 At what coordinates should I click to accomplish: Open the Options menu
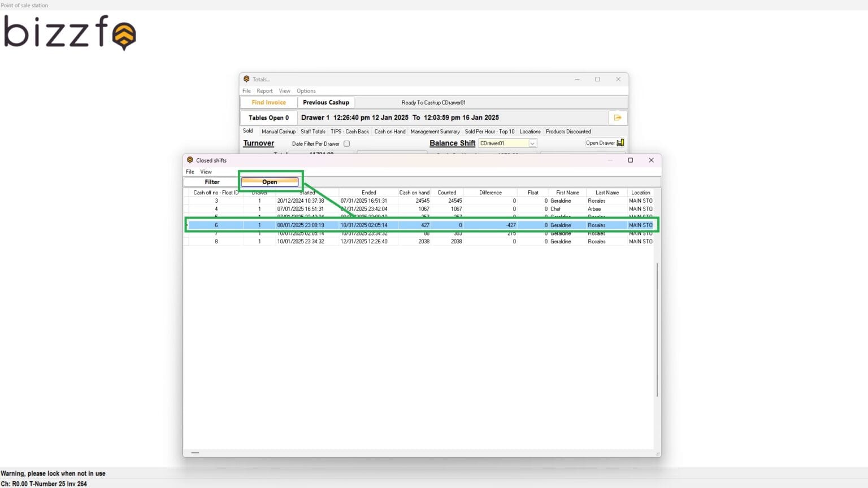[x=306, y=90]
